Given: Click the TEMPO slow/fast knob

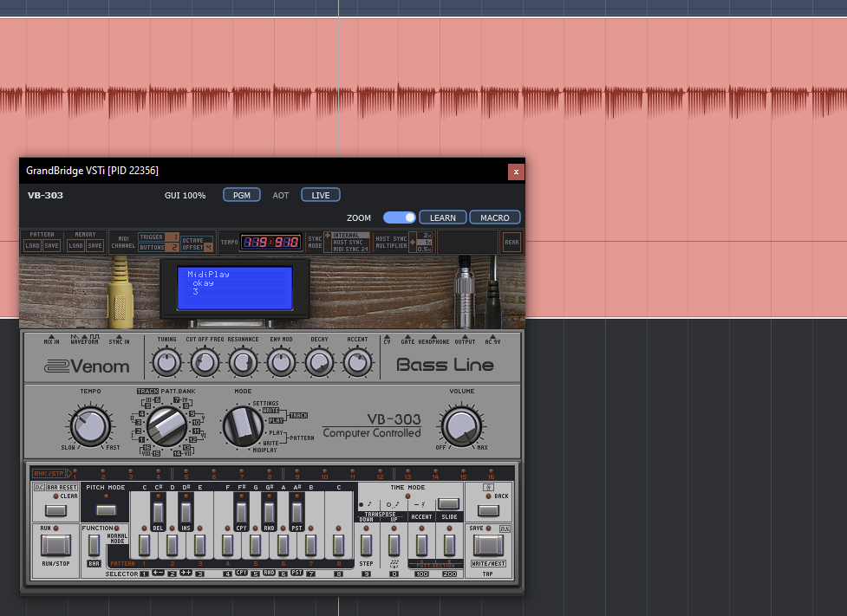Looking at the screenshot, I should coord(90,426).
